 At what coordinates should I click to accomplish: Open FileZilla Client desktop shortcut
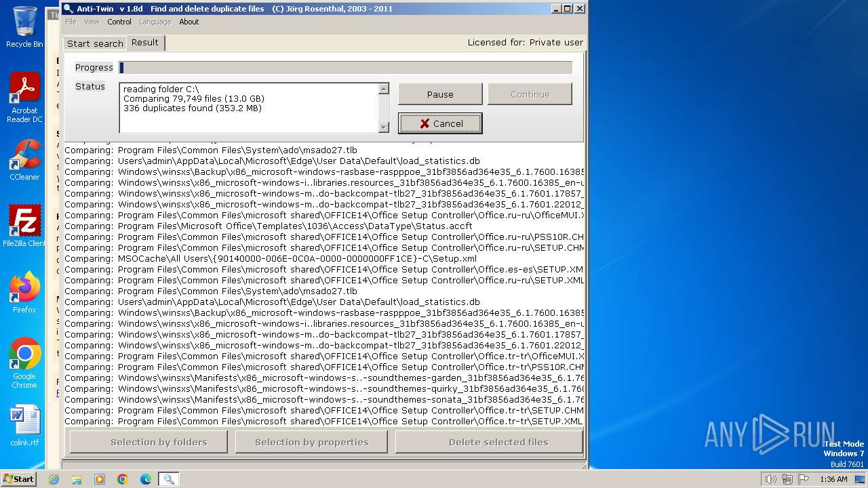24,226
